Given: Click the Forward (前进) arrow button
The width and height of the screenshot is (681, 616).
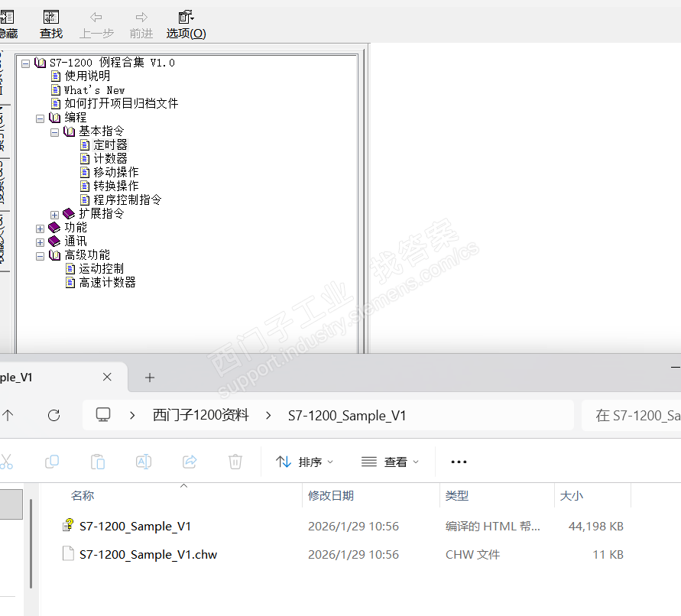Looking at the screenshot, I should click(x=141, y=24).
